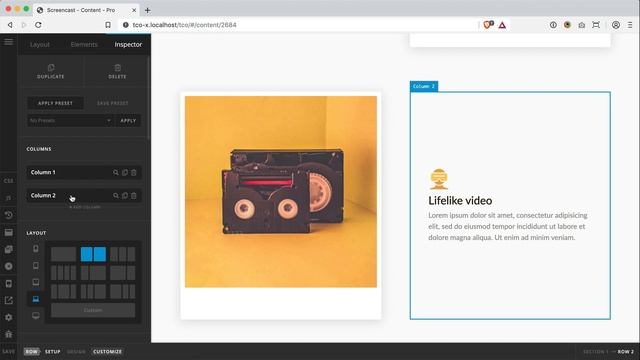Click the external edit/open icon in the sidebar

click(x=8, y=300)
